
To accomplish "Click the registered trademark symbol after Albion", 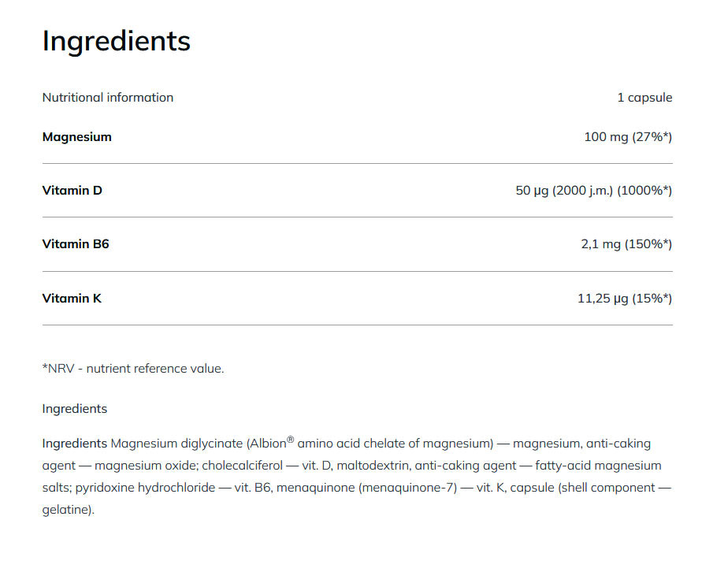I will pyautogui.click(x=290, y=440).
